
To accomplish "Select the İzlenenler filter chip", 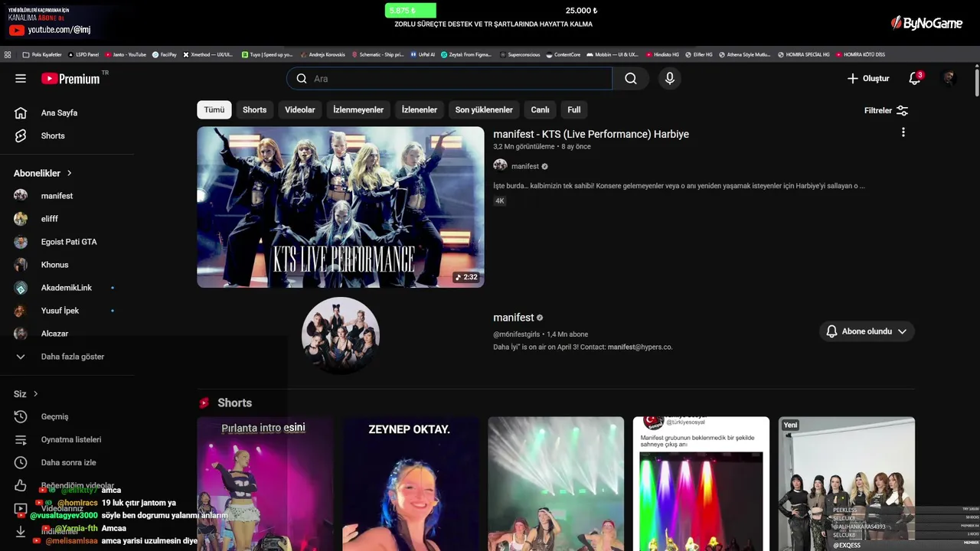I will pos(419,110).
